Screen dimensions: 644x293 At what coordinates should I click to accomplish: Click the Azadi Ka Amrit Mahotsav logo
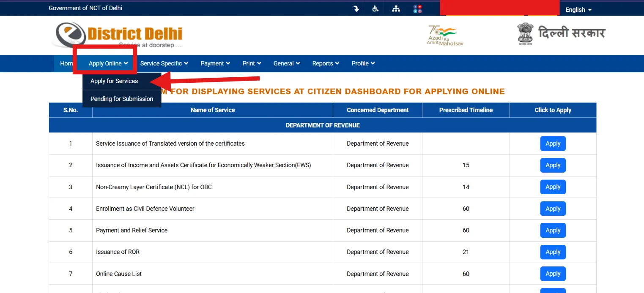click(445, 35)
